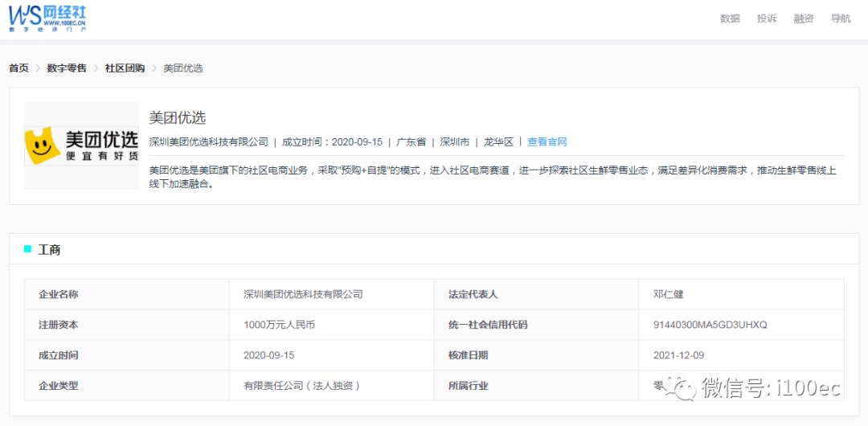
Task: Select 法定代表人 label cell
Action: [x=536, y=294]
